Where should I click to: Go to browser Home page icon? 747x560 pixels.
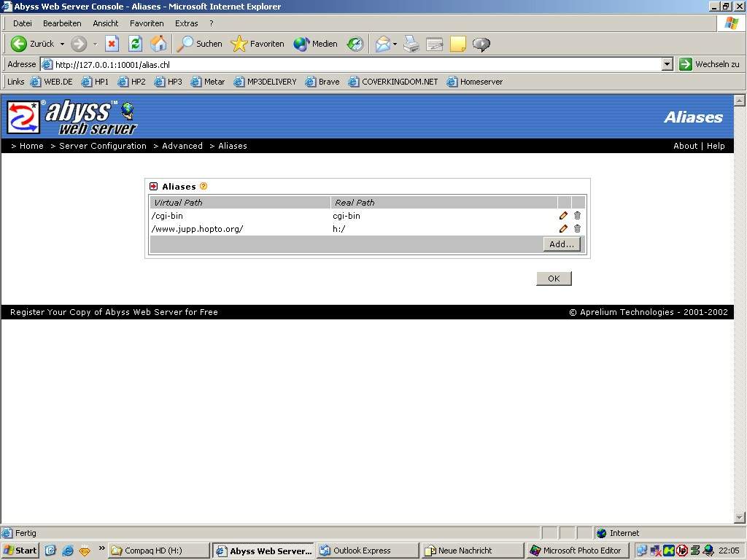point(158,44)
